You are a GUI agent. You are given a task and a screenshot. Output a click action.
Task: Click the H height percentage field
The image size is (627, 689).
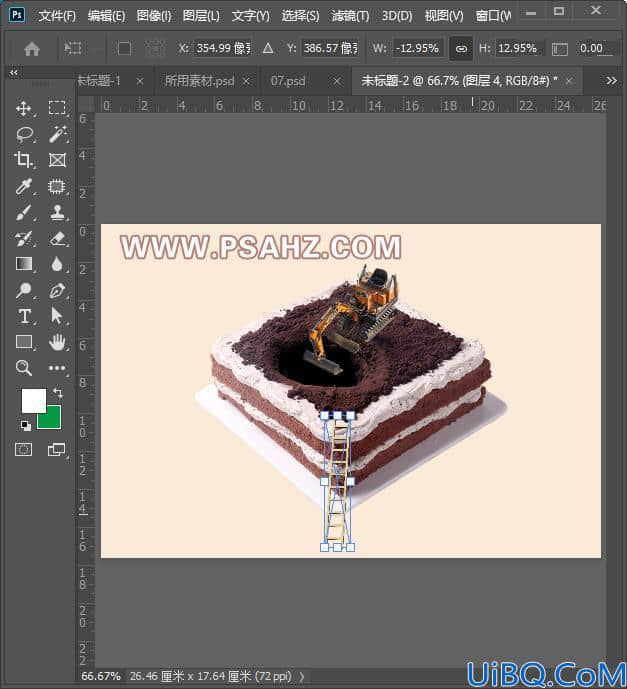[x=518, y=48]
